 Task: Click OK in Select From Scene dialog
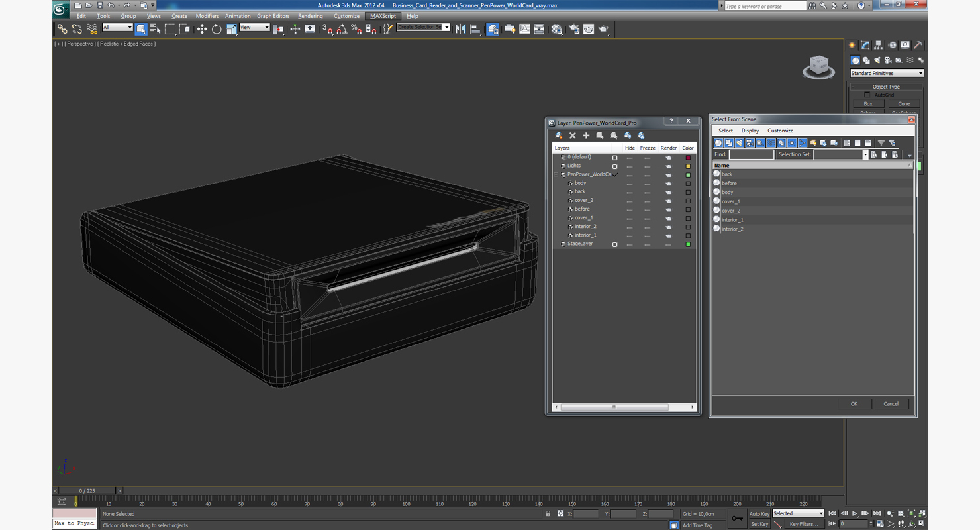pyautogui.click(x=854, y=404)
